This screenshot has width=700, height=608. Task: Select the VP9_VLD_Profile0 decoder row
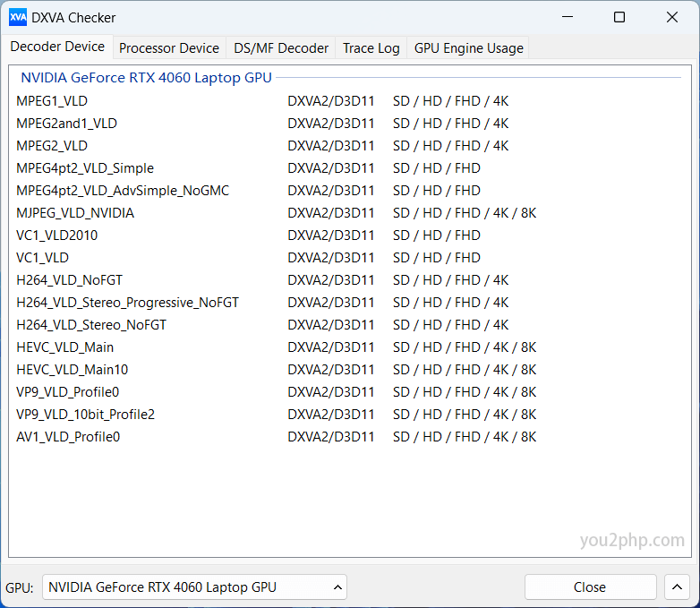[x=67, y=392]
